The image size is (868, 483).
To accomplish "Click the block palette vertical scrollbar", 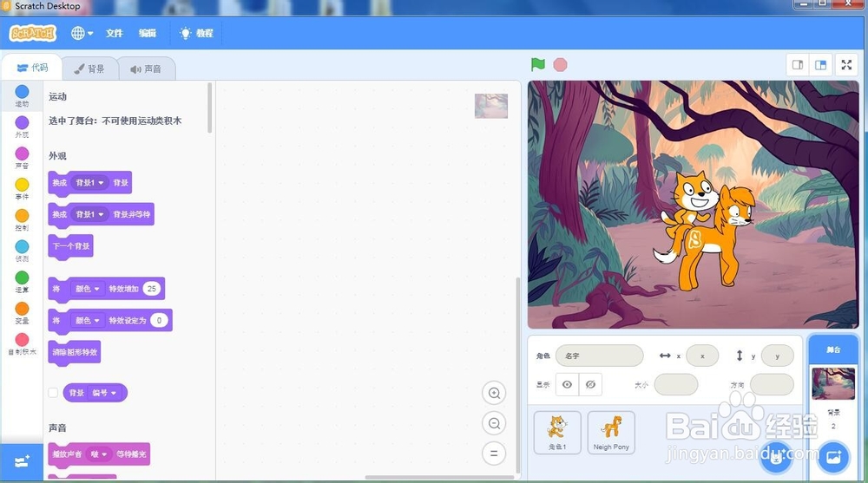I will 210,108.
